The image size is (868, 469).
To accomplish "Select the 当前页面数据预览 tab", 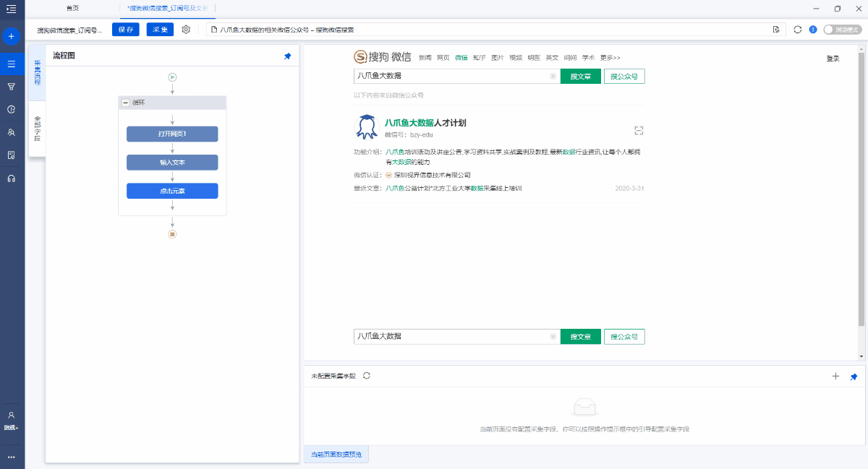I will pyautogui.click(x=337, y=455).
